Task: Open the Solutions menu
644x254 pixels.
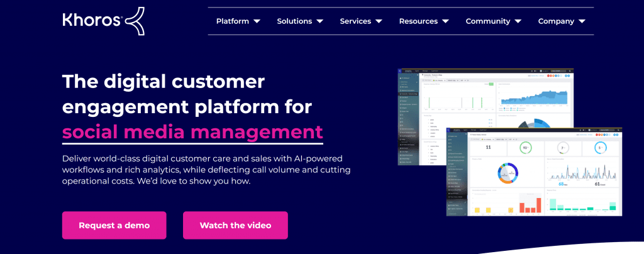Action: [294, 21]
